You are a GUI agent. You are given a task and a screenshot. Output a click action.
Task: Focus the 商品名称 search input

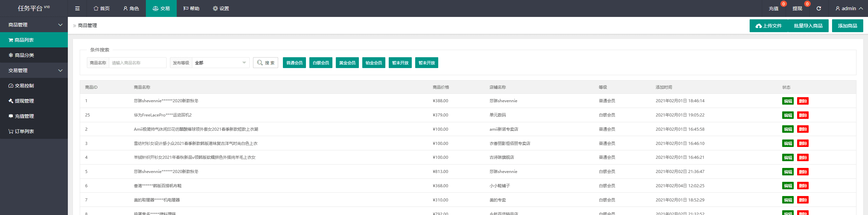tap(137, 63)
